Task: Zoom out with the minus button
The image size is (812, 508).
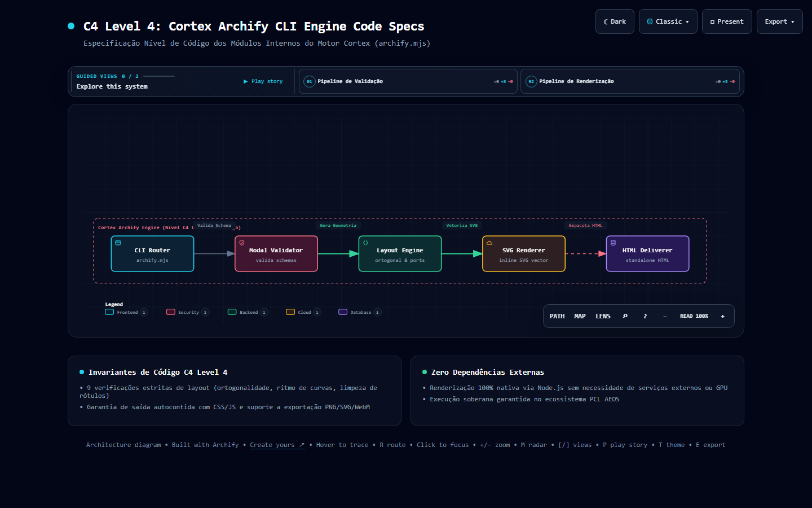Action: pos(665,316)
